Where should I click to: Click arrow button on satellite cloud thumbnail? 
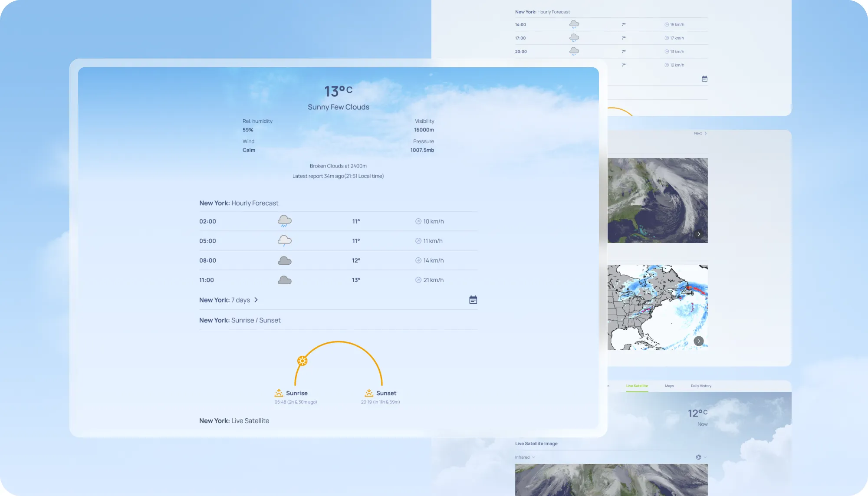pyautogui.click(x=699, y=234)
